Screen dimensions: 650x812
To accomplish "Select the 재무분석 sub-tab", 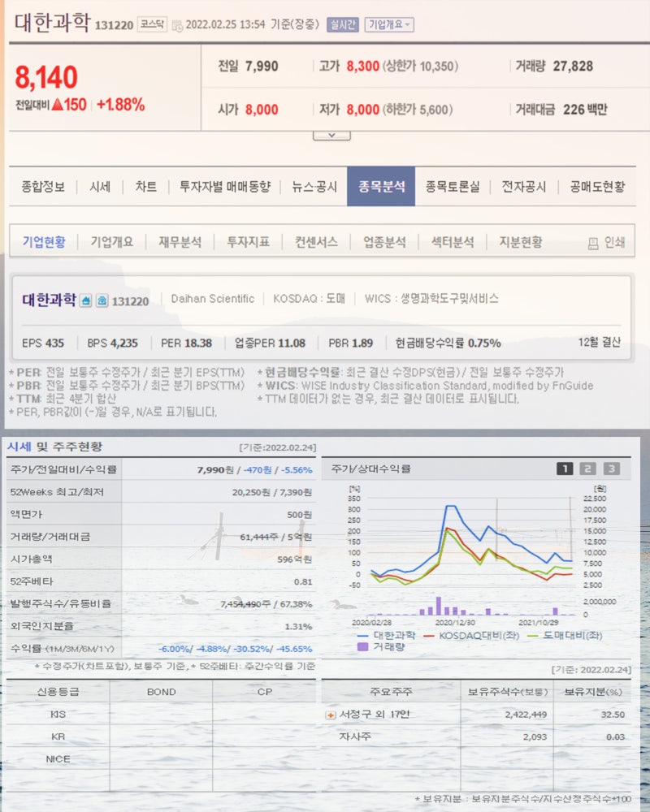I will point(177,241).
